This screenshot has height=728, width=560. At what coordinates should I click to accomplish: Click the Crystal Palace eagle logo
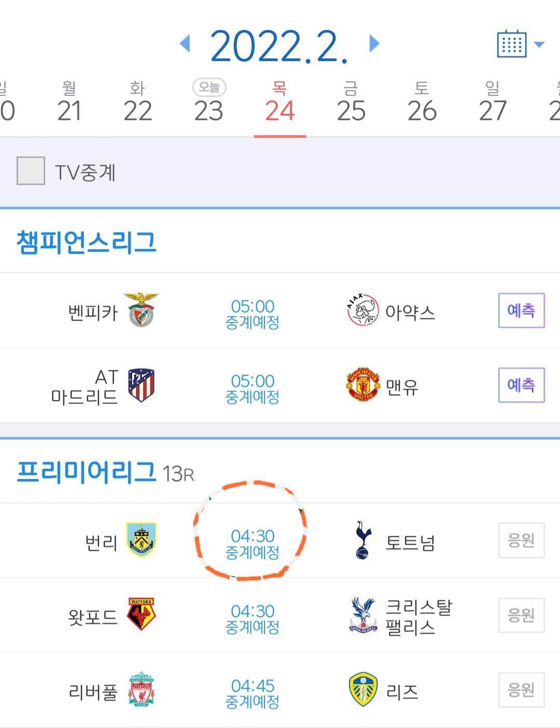point(362,615)
